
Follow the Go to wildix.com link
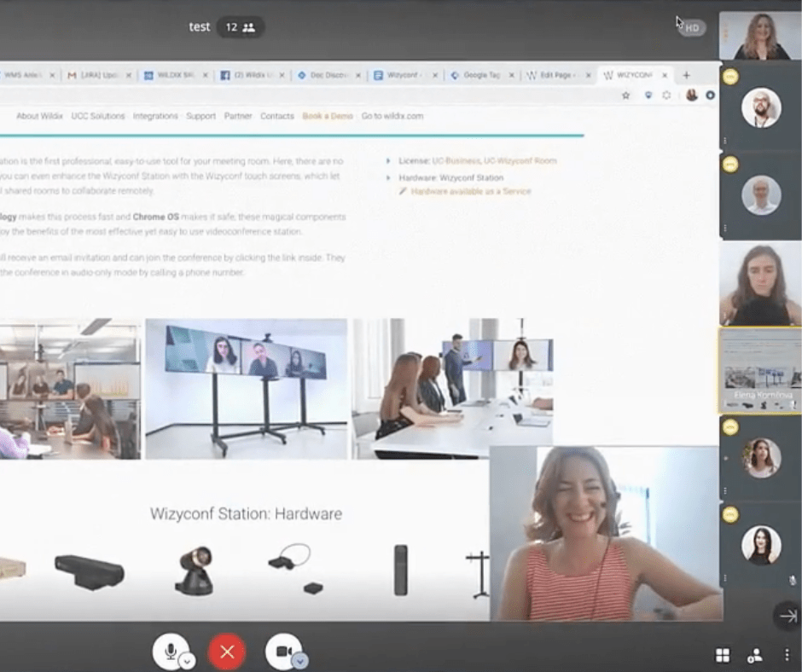[392, 116]
